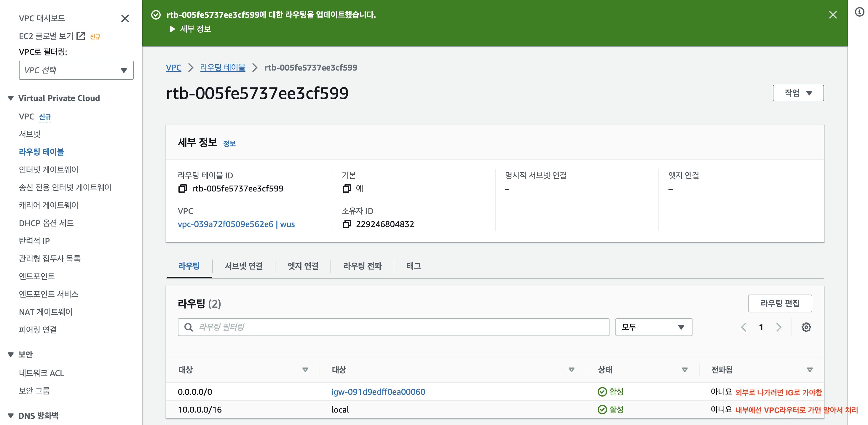Open the 모두 route filter dropdown

pos(653,327)
